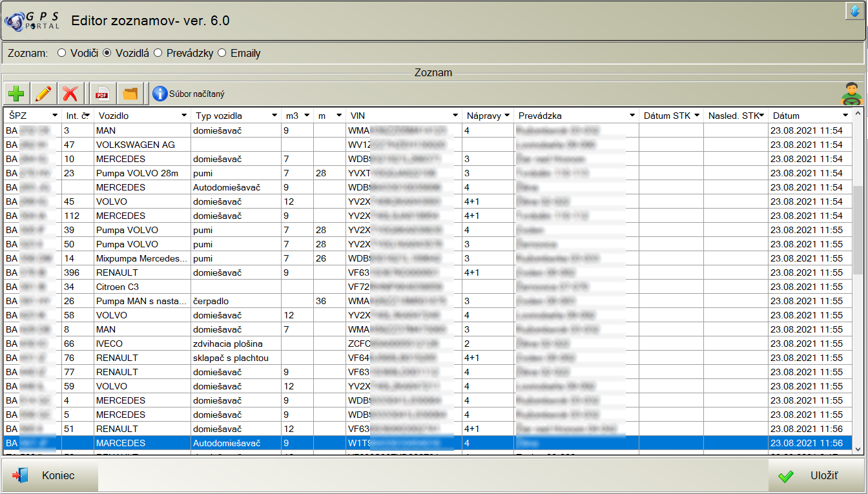Open the m column filter dropdown
868x494 pixels.
tap(338, 116)
